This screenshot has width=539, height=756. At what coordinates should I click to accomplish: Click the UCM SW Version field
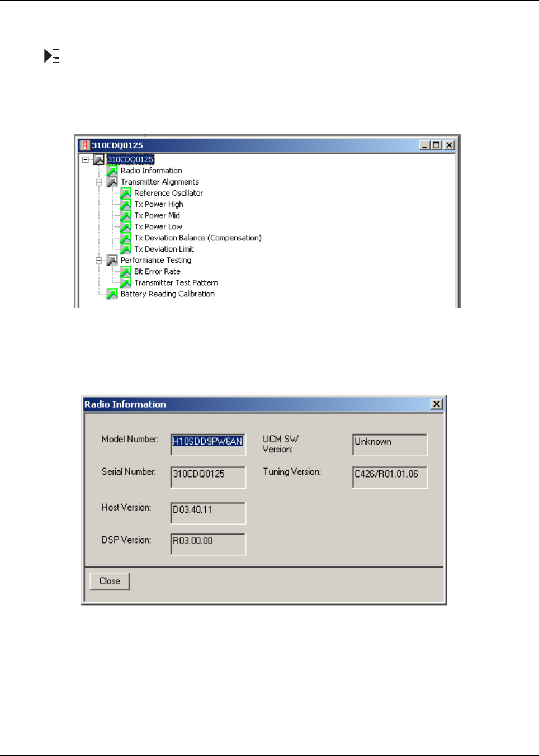pos(390,445)
